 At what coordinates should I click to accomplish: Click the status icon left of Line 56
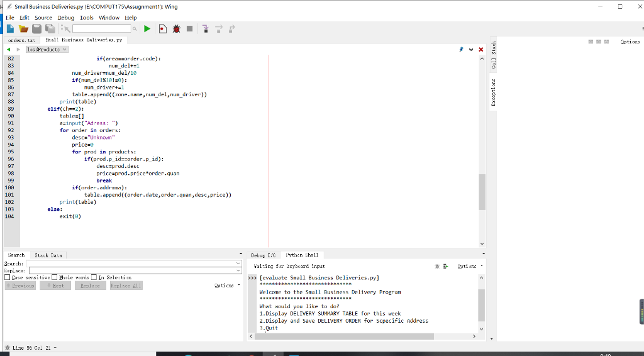tap(7, 347)
